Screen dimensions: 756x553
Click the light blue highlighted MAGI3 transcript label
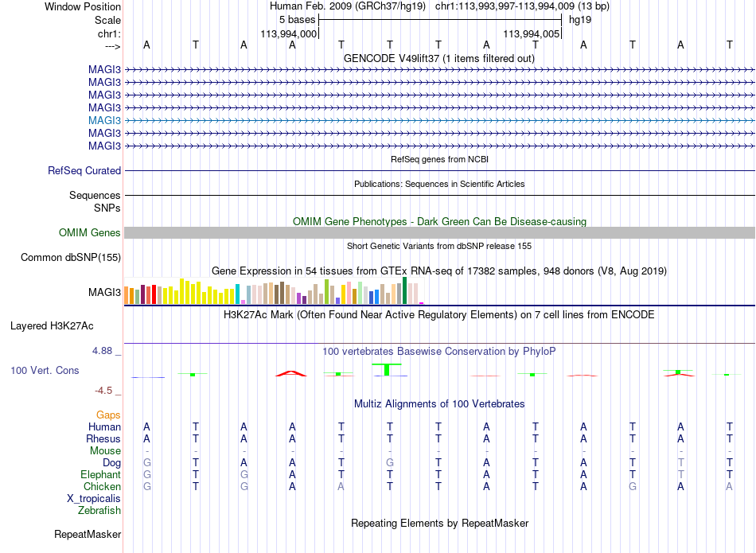click(x=104, y=120)
